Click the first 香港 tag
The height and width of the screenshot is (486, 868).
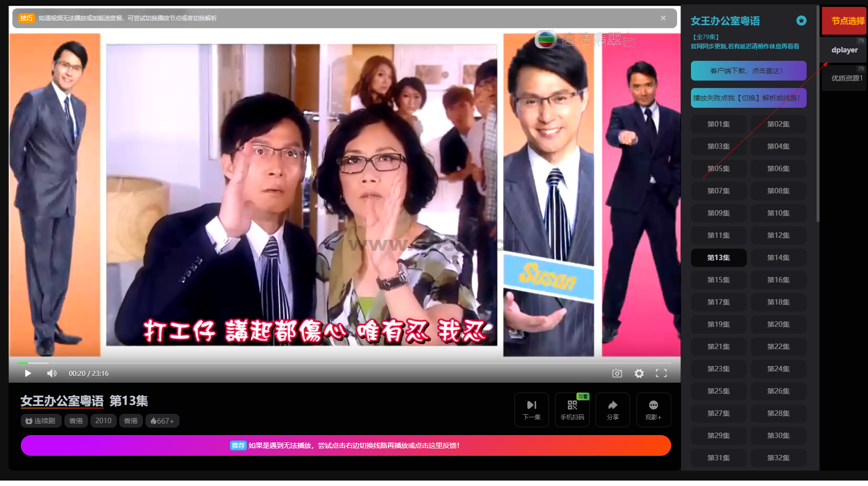(76, 421)
